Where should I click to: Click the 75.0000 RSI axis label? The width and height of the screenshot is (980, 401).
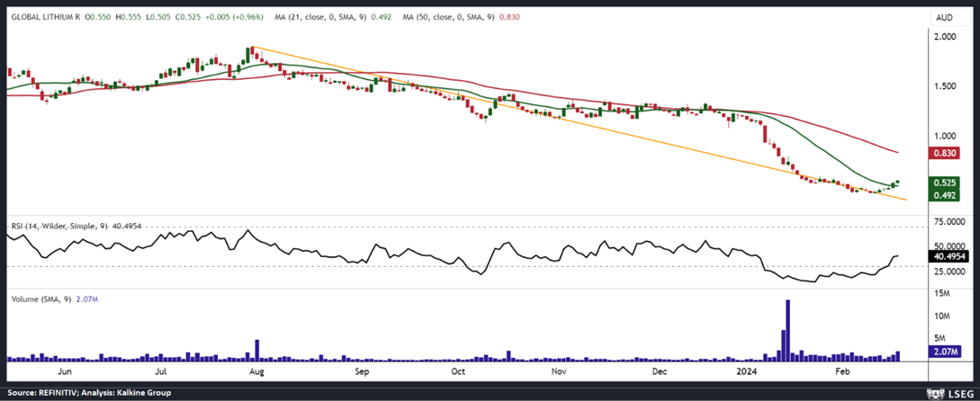[x=951, y=221]
